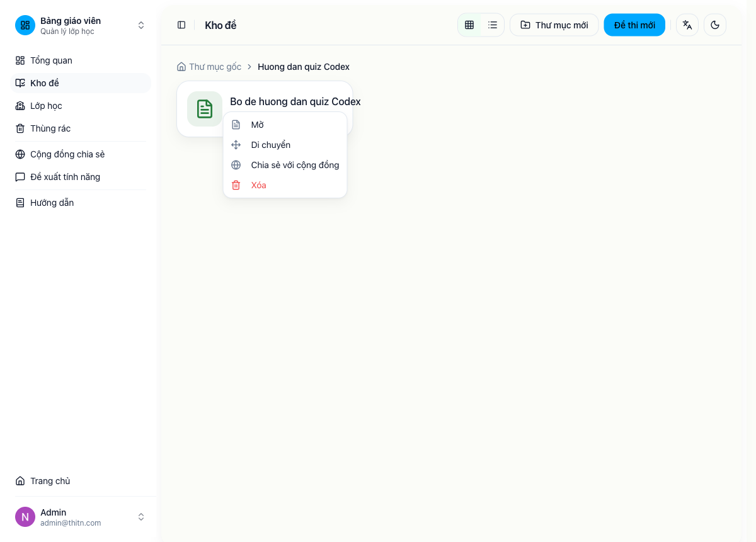The image size is (756, 542).
Task: Choose Mở from context menu
Action: pos(285,125)
